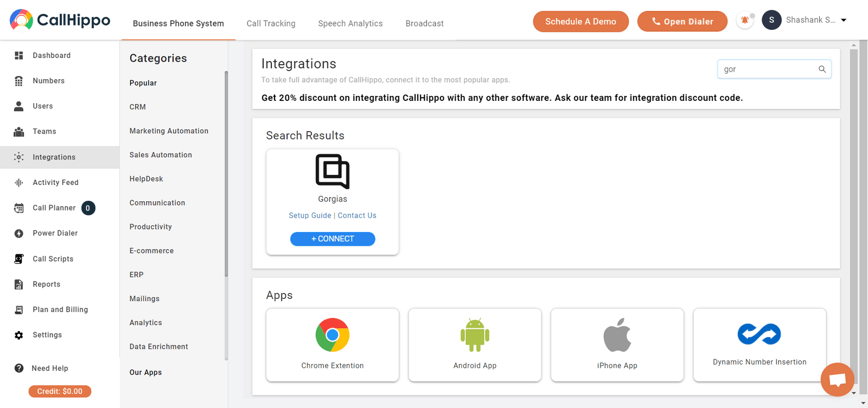This screenshot has width=868, height=408.
Task: Select the Our Apps category
Action: coord(146,372)
